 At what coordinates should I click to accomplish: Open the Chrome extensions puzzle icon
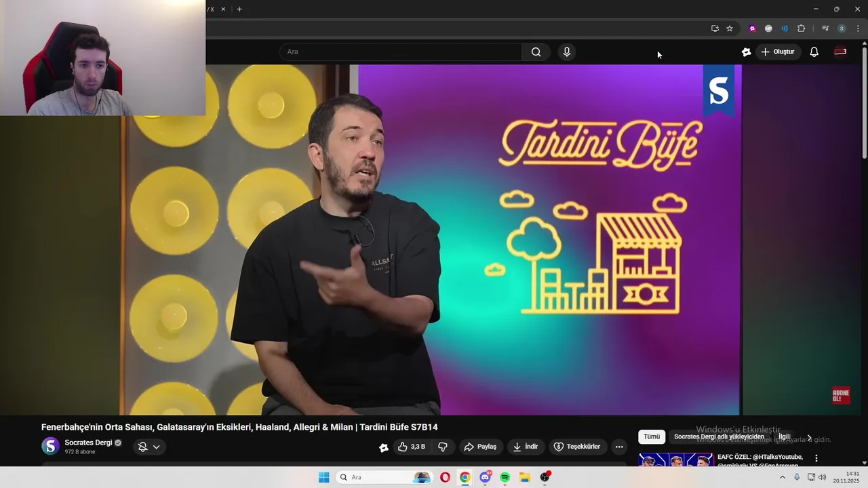pos(801,28)
